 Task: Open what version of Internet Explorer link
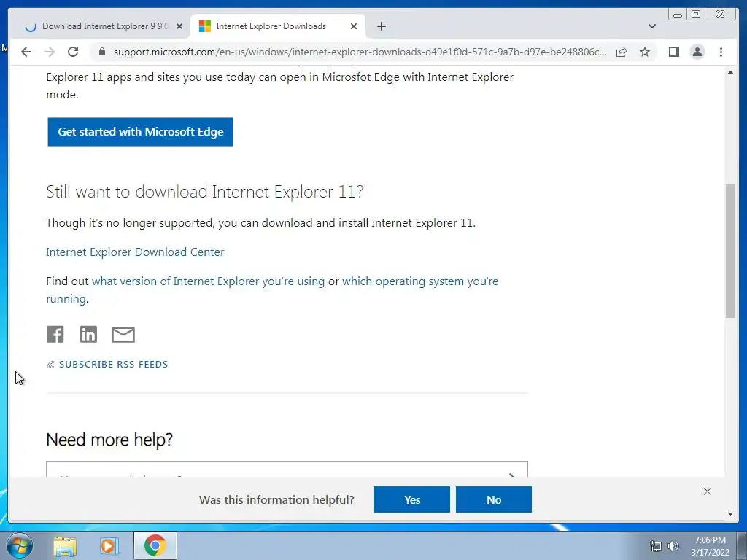coord(208,281)
